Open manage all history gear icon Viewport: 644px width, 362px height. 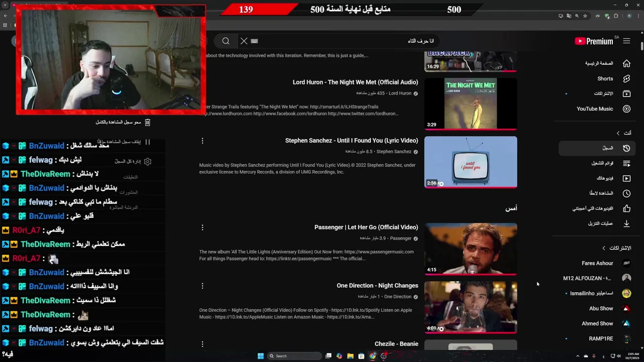pyautogui.click(x=147, y=161)
